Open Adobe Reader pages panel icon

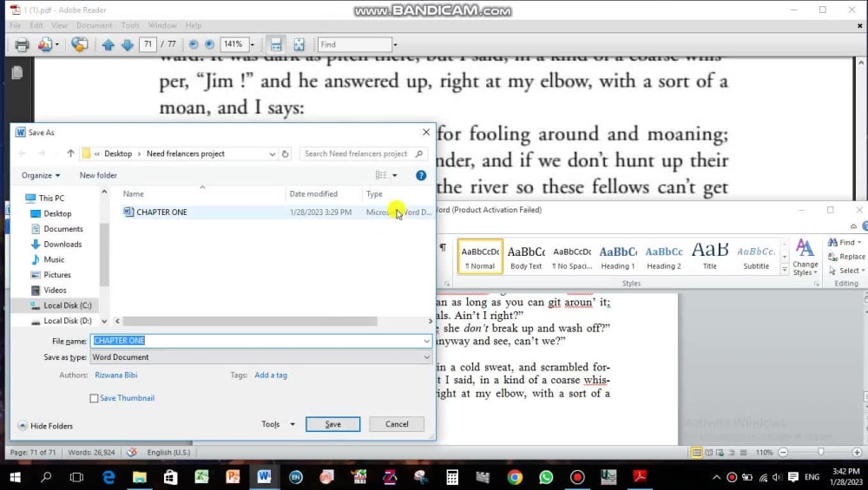coord(17,73)
